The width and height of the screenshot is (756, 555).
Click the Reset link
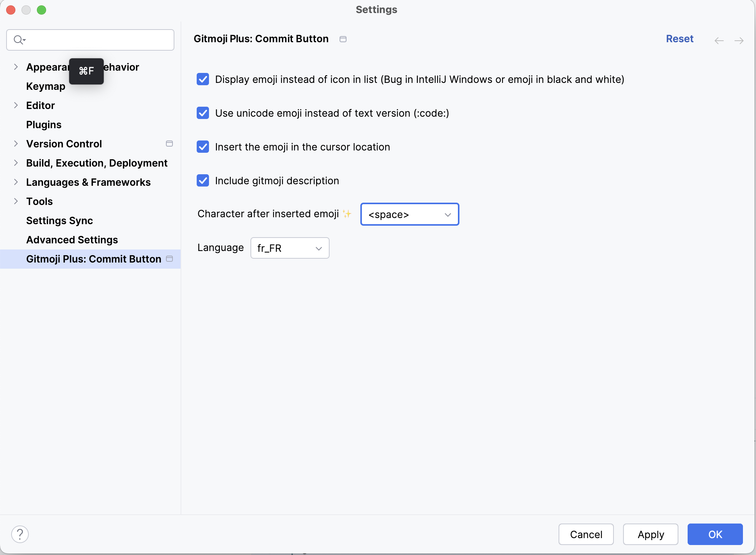[679, 39]
